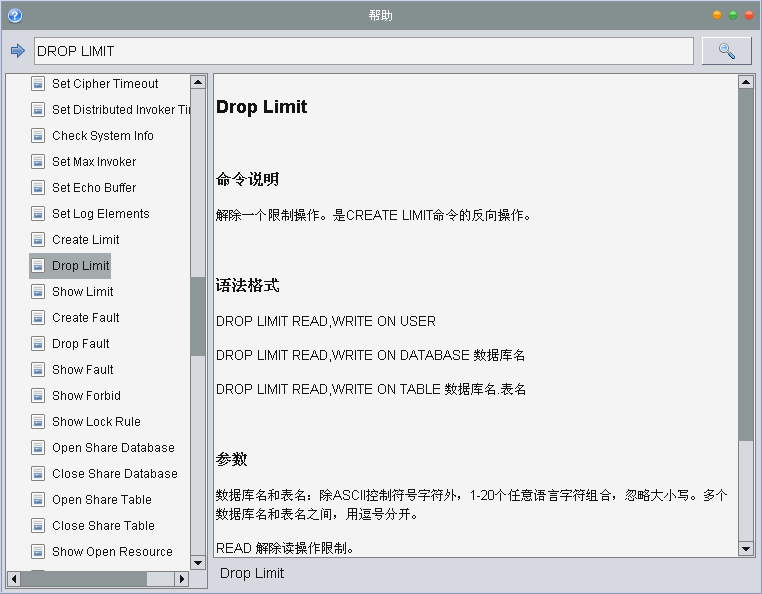The height and width of the screenshot is (594, 762).
Task: Click content pane vertical scrollbar thumb
Action: [745, 265]
